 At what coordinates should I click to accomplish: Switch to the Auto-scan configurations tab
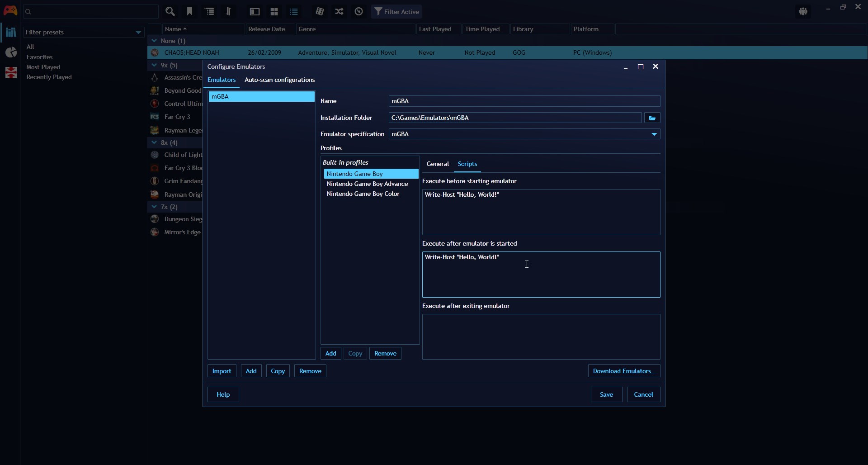click(279, 80)
